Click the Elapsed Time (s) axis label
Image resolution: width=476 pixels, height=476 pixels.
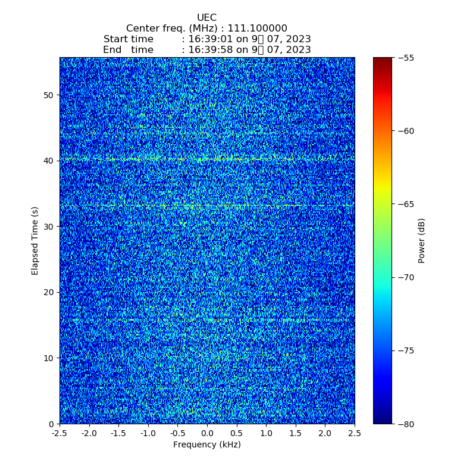tap(35, 240)
